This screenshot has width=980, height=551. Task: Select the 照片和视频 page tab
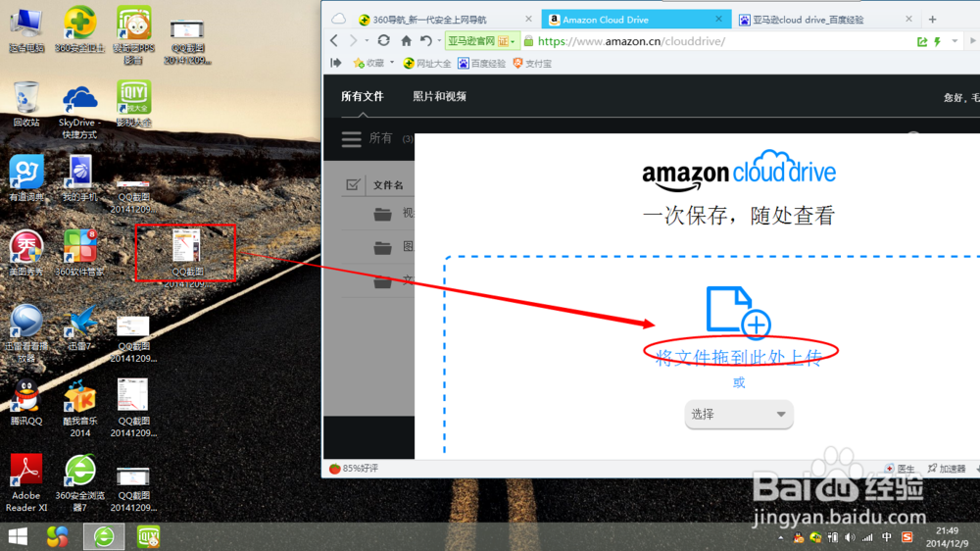[439, 96]
